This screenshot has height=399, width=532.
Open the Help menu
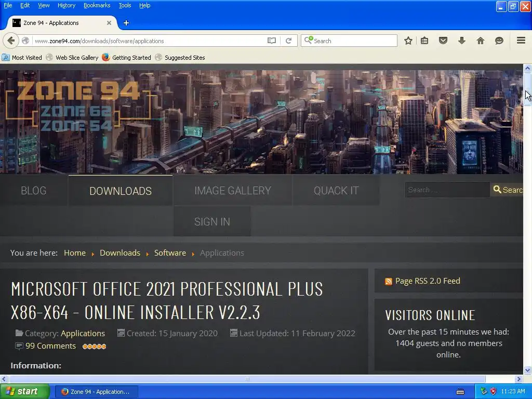(x=144, y=5)
